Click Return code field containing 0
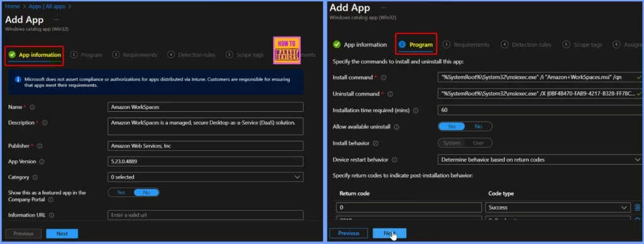The height and width of the screenshot is (244, 644). (409, 208)
